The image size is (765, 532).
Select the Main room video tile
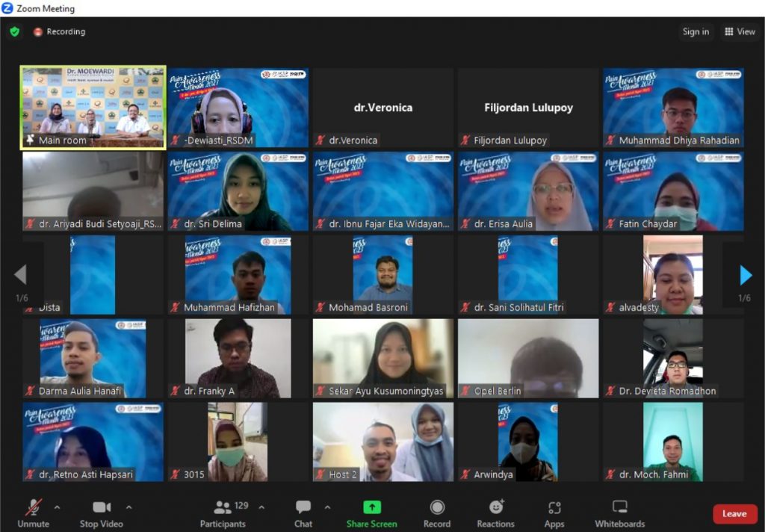point(93,108)
